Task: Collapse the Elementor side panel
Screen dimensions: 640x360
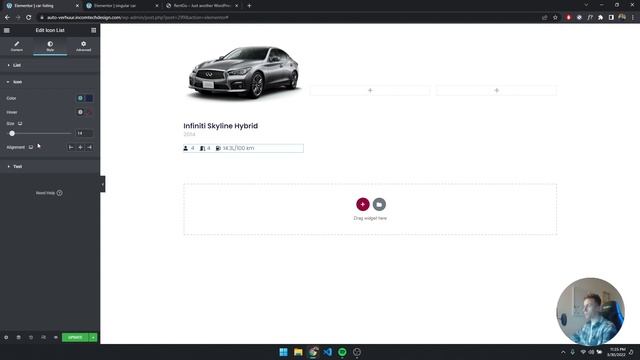Action: (102, 184)
